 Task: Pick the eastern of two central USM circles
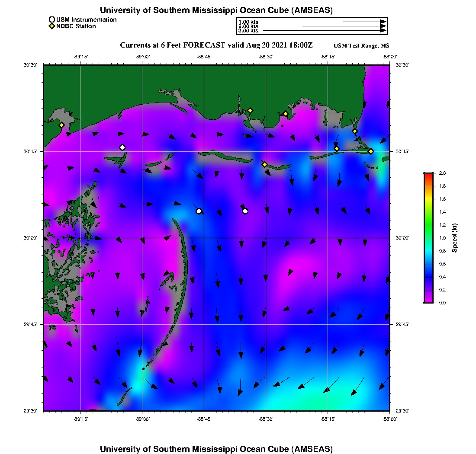[245, 211]
